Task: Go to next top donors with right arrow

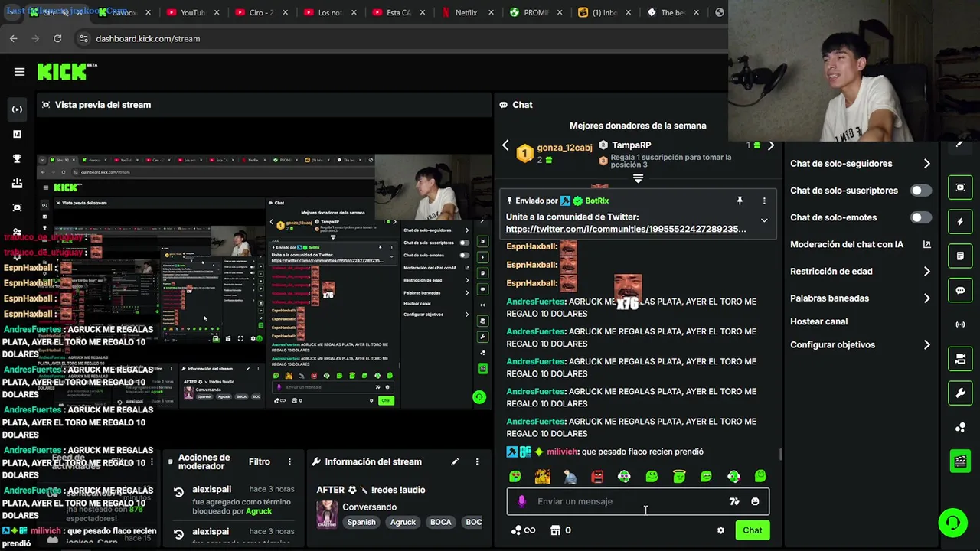Action: coord(771,145)
